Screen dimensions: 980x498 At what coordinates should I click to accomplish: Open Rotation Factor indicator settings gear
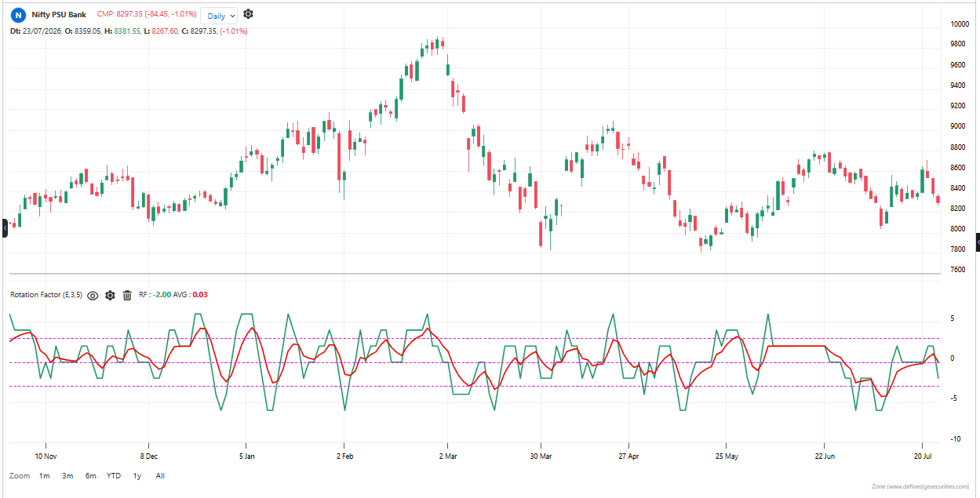[x=110, y=296]
